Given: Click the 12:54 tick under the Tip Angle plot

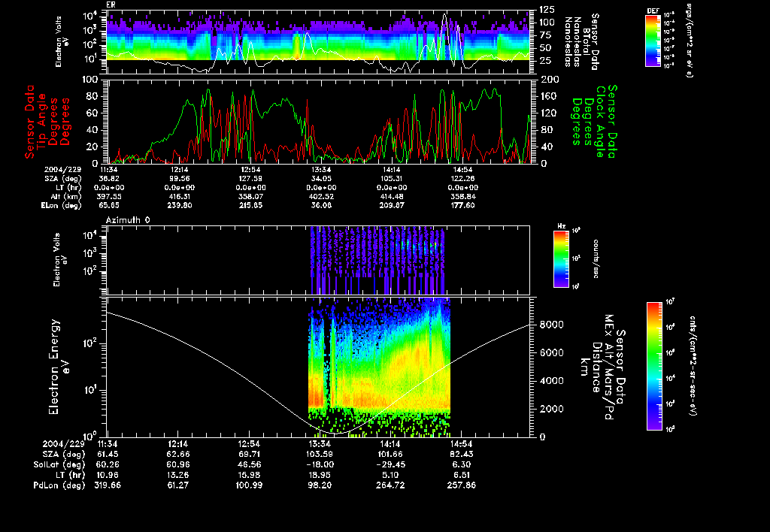Looking at the screenshot, I should click(x=250, y=169).
